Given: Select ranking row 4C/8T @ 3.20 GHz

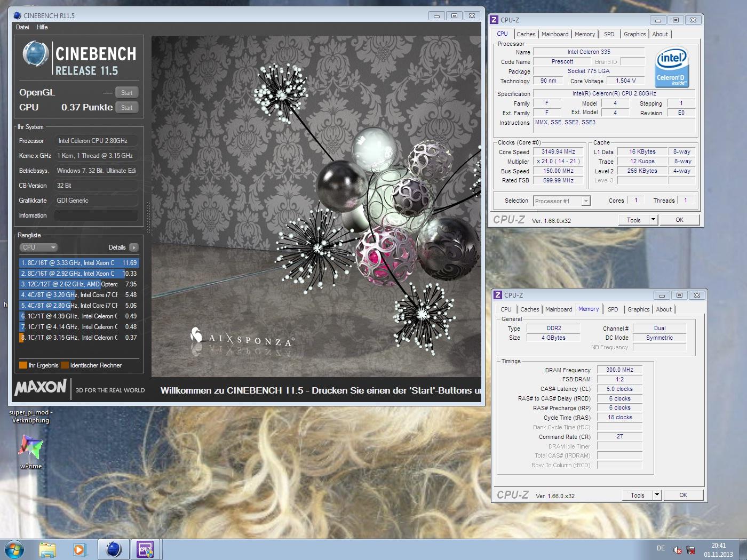Looking at the screenshot, I should tap(79, 295).
